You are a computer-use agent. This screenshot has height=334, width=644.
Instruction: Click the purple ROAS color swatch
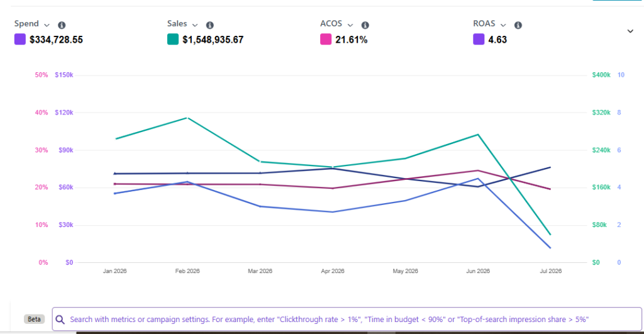click(x=479, y=40)
